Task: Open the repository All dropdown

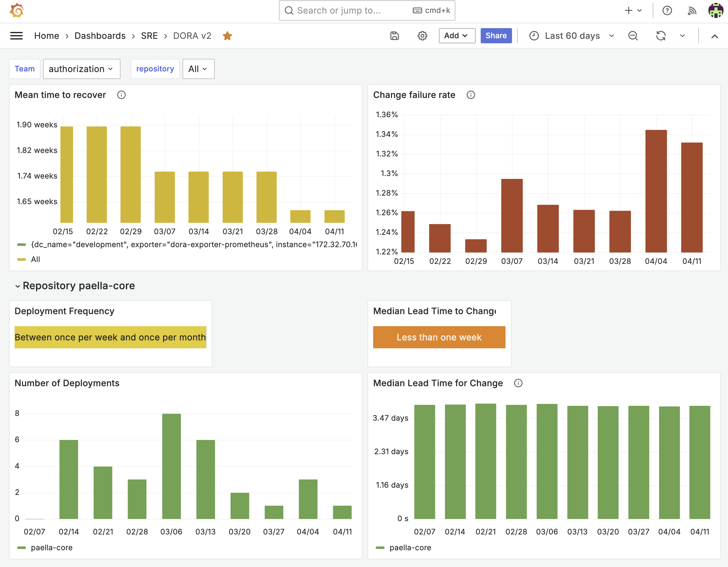Action: [198, 69]
